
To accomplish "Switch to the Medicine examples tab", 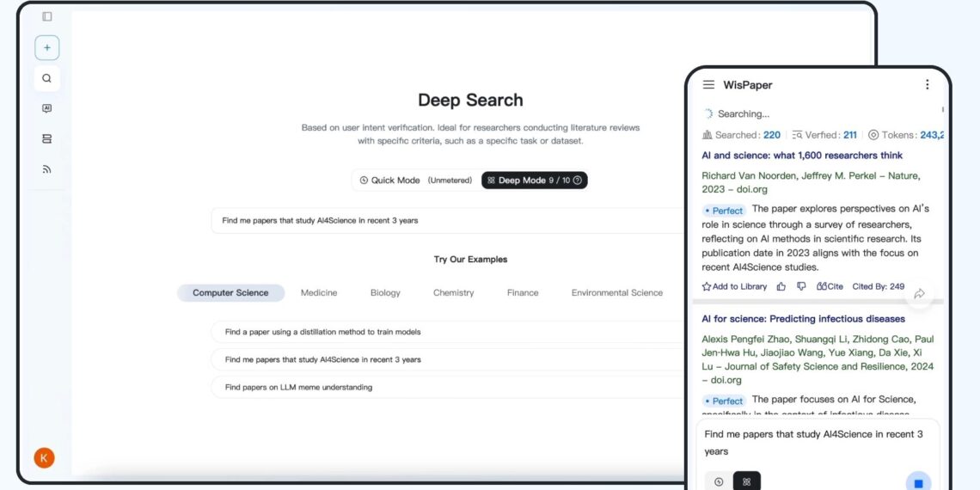I will pyautogui.click(x=319, y=292).
